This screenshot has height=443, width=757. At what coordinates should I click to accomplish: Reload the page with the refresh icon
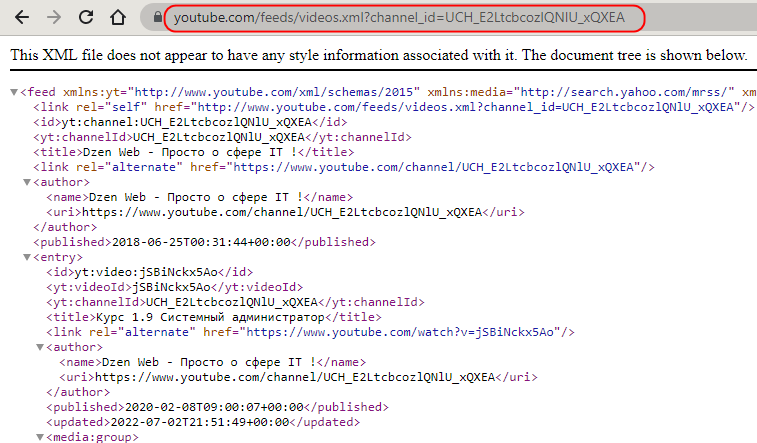click(x=86, y=17)
